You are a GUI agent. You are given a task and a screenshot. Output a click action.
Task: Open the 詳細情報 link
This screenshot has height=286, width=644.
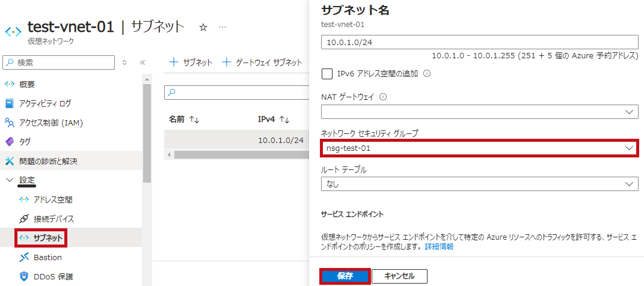pos(439,247)
